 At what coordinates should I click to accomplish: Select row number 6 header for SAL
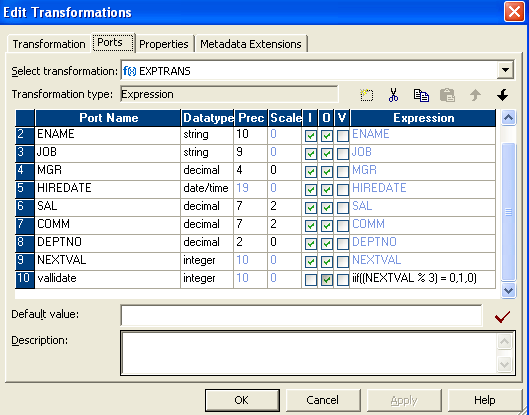(25, 207)
